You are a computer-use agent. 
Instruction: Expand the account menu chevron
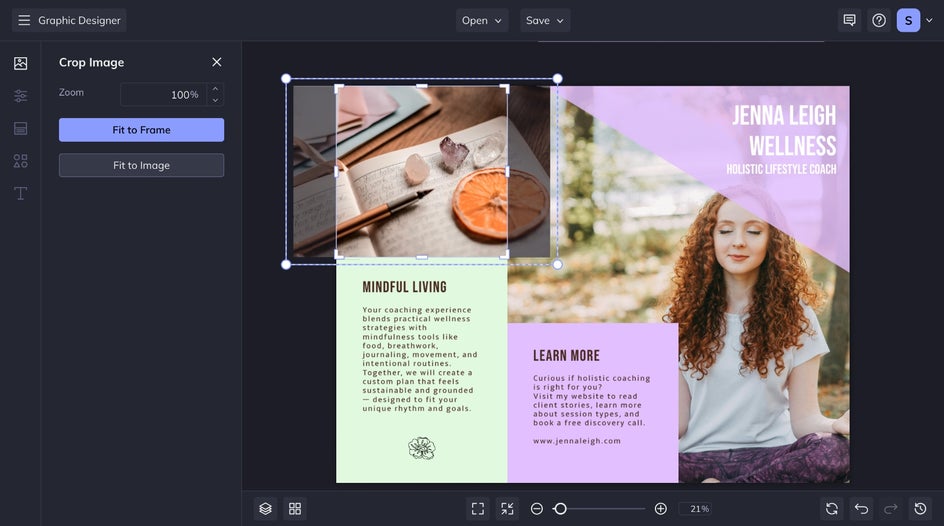pos(930,20)
